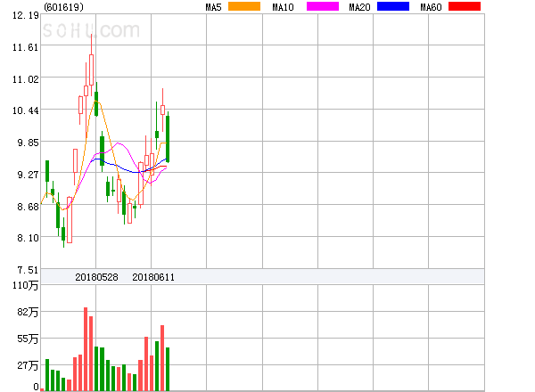535x392 pixels.
Task: Click the 7.51 price axis label
Action: pyautogui.click(x=28, y=270)
